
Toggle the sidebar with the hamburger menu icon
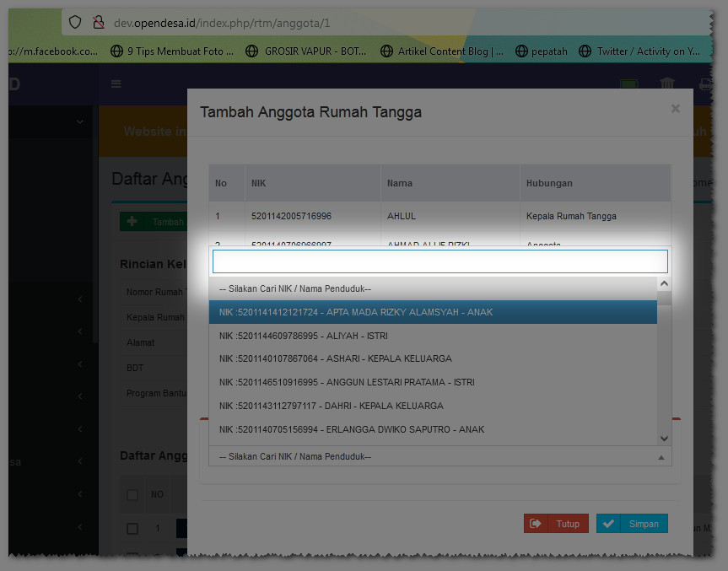116,83
